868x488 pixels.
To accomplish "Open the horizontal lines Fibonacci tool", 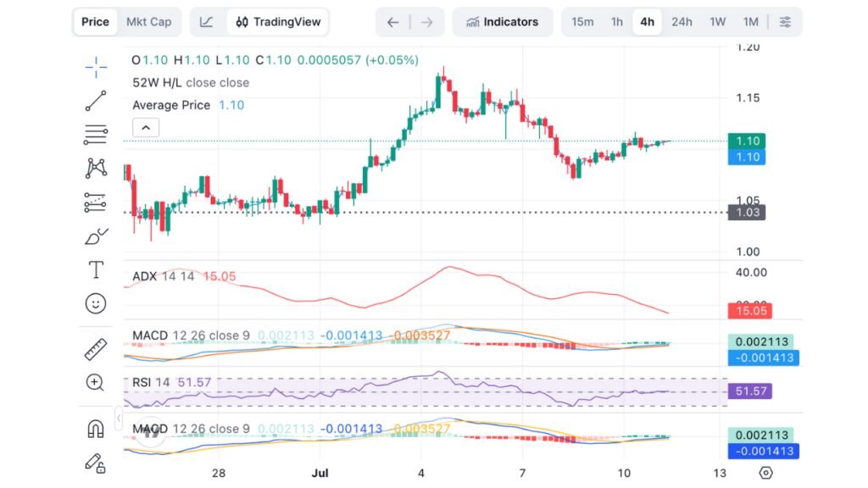I will click(x=96, y=135).
